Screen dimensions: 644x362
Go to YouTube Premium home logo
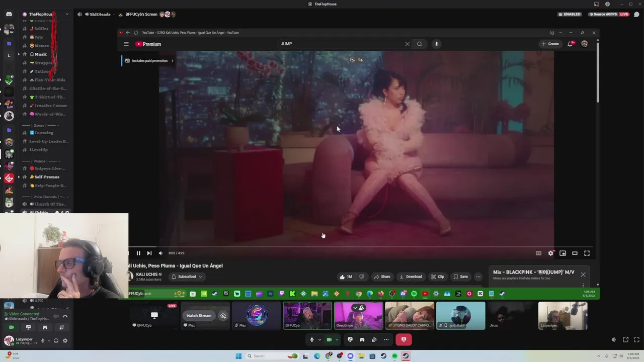coord(148,44)
